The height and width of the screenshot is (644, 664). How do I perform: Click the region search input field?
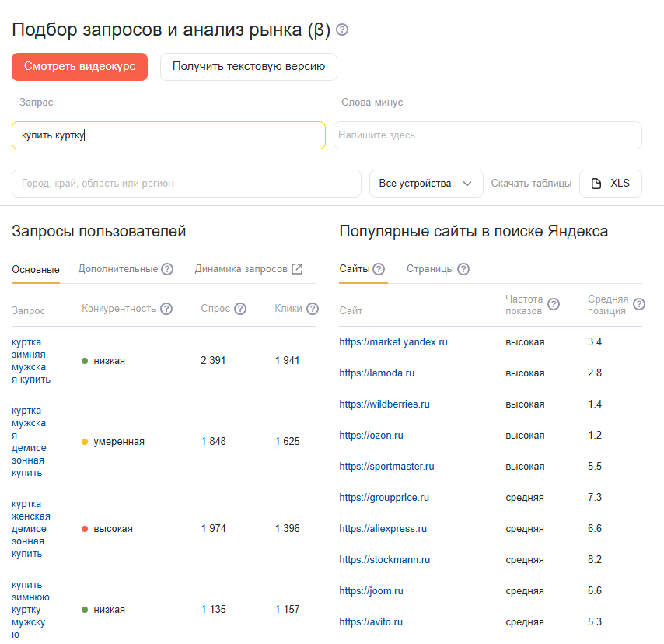point(187,184)
